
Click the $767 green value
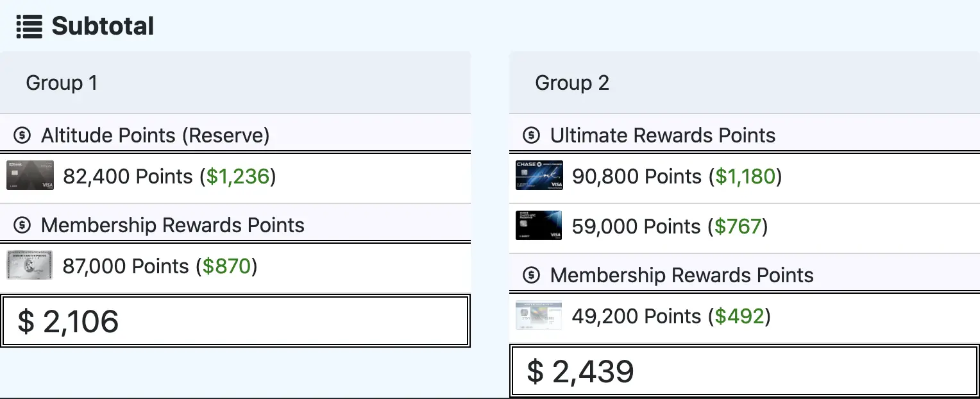pos(738,226)
